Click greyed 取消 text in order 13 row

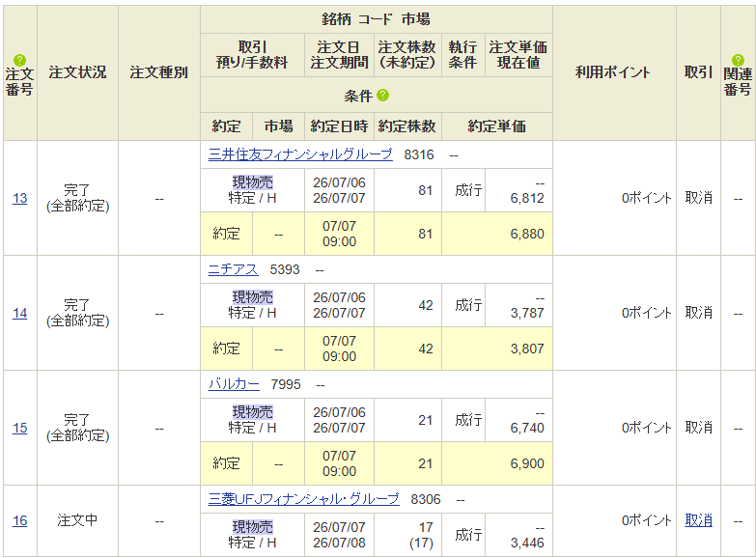(699, 198)
